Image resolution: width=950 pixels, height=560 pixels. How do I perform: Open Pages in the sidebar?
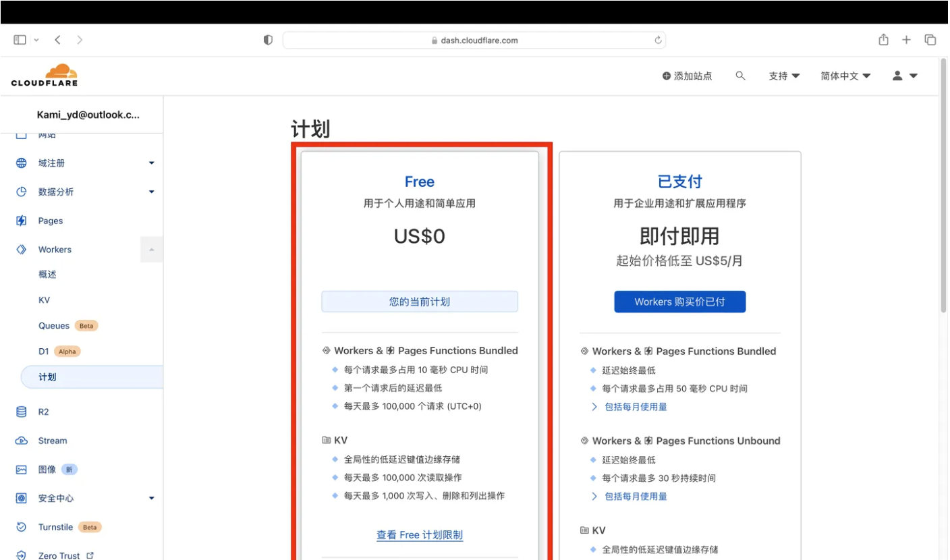[x=51, y=221]
